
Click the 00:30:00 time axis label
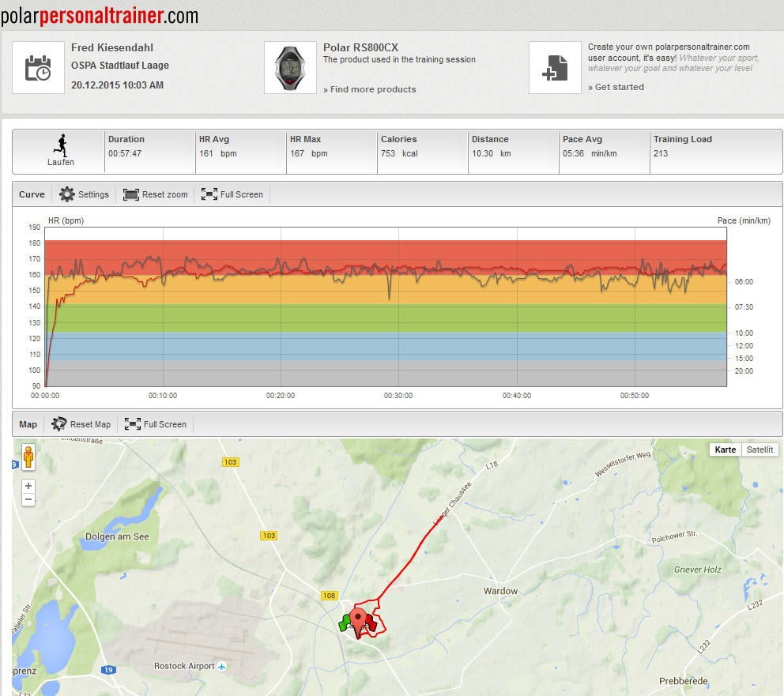pos(398,395)
